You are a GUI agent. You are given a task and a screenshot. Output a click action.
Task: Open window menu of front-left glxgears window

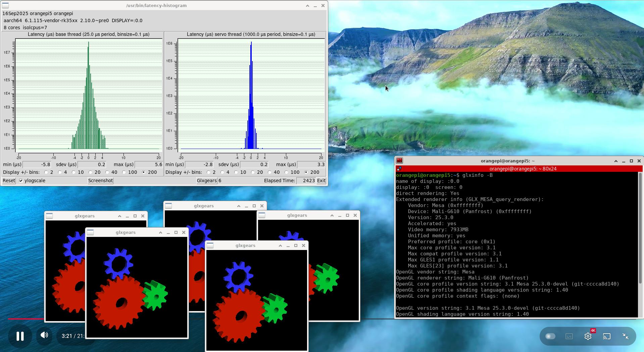click(90, 233)
